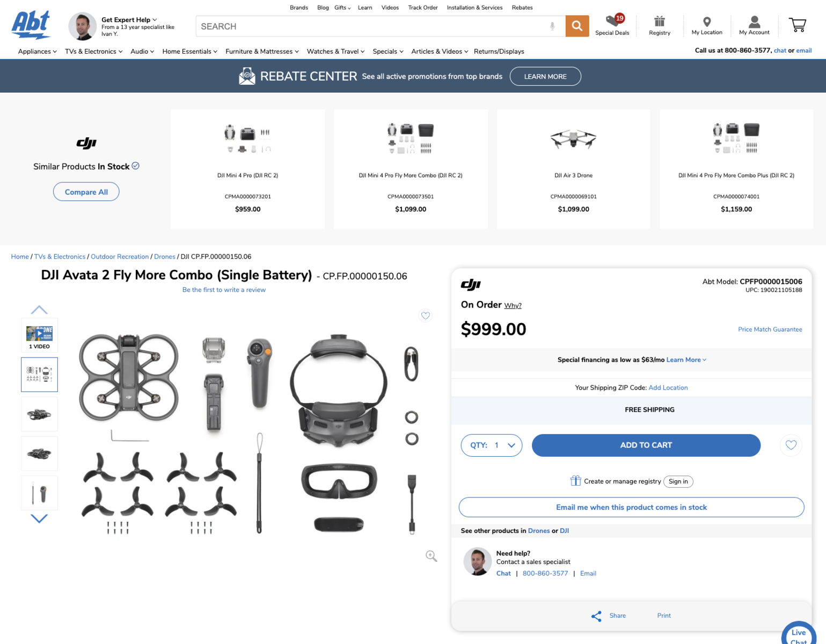Open DJI Mini 4 Pro (DJI RC 2) card
The width and height of the screenshot is (826, 644).
click(247, 169)
